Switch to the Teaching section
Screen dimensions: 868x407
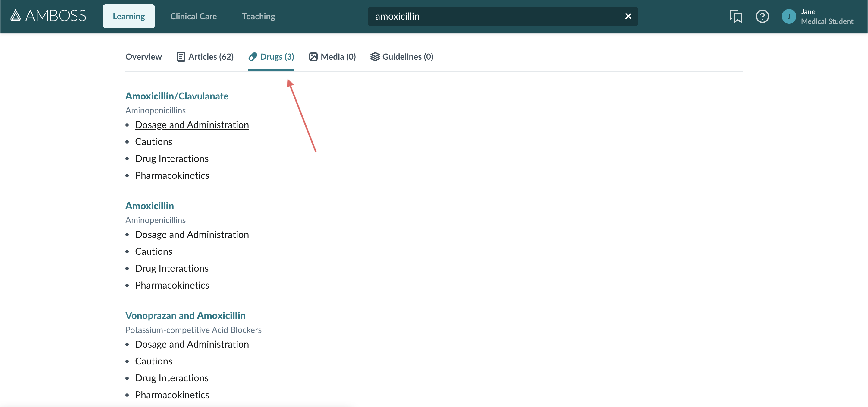click(x=259, y=16)
